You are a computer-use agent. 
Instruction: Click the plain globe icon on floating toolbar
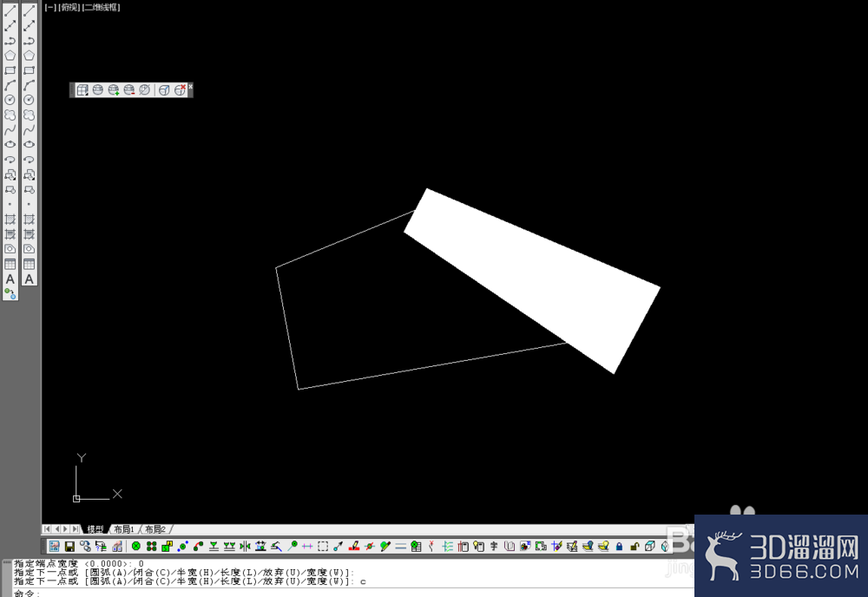(98, 89)
